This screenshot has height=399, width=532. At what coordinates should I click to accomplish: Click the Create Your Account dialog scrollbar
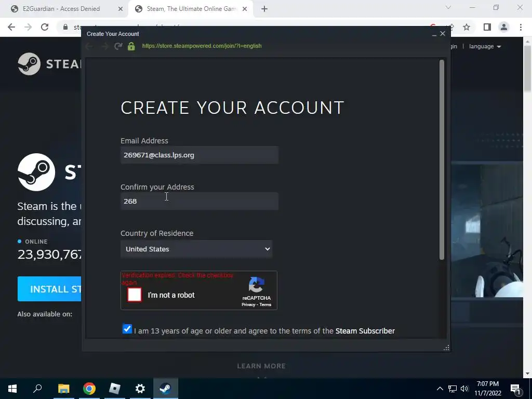[442, 160]
